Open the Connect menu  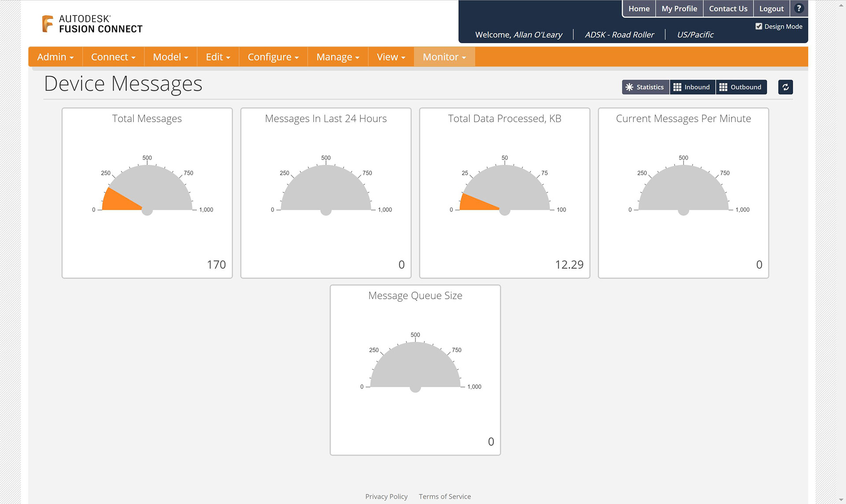click(113, 57)
